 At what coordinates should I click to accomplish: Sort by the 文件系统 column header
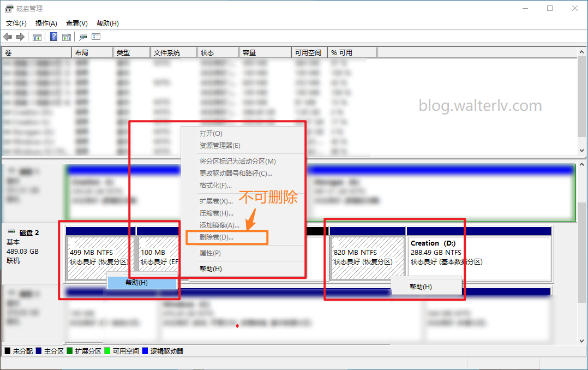tap(173, 52)
